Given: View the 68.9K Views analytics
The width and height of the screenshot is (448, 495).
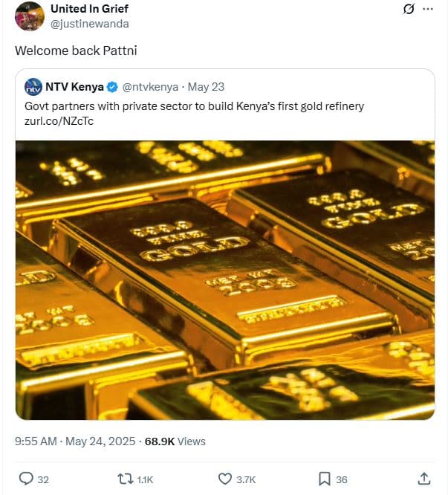Looking at the screenshot, I should tap(175, 441).
